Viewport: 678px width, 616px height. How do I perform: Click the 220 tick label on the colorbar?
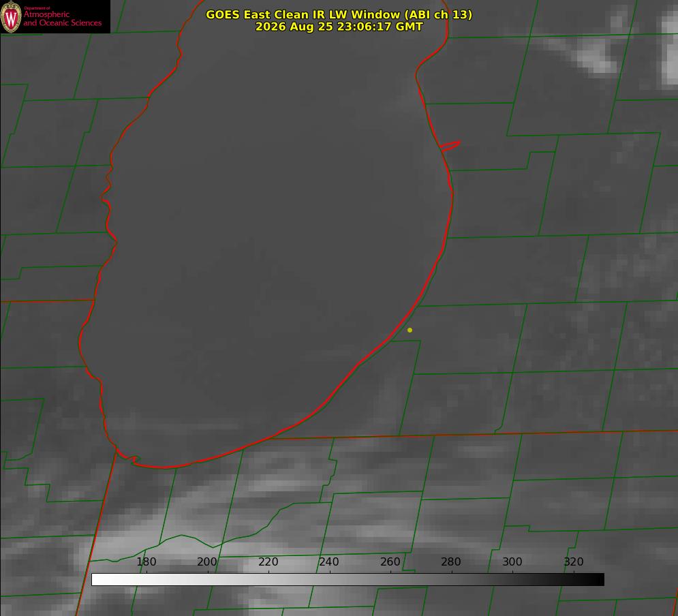click(x=268, y=561)
